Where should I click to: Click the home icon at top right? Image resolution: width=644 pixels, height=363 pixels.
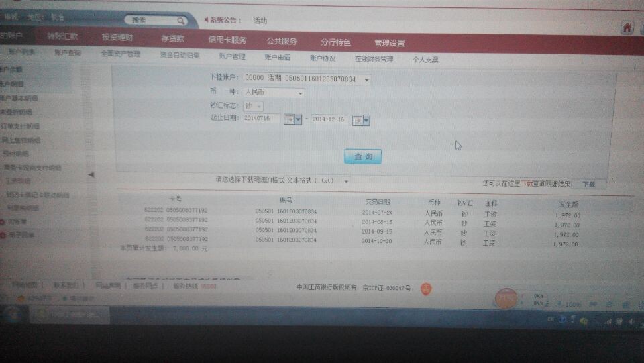(627, 28)
